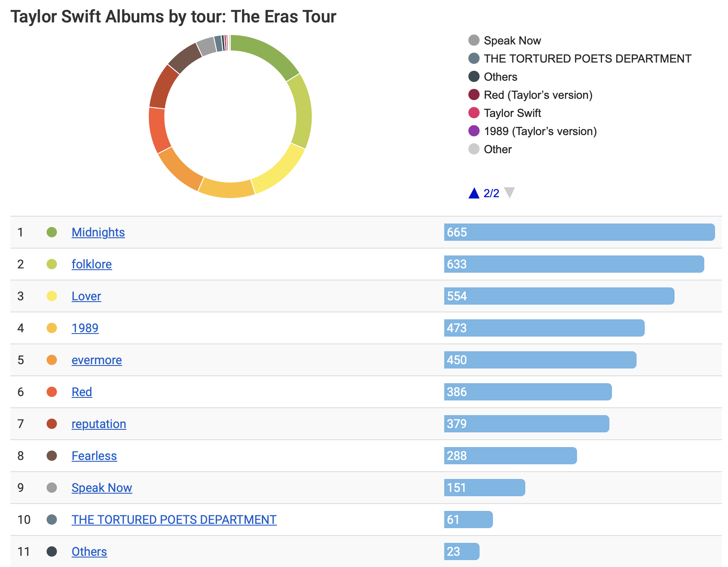Click the up triangle to view previous legend page
This screenshot has width=728, height=567.
pyautogui.click(x=474, y=193)
